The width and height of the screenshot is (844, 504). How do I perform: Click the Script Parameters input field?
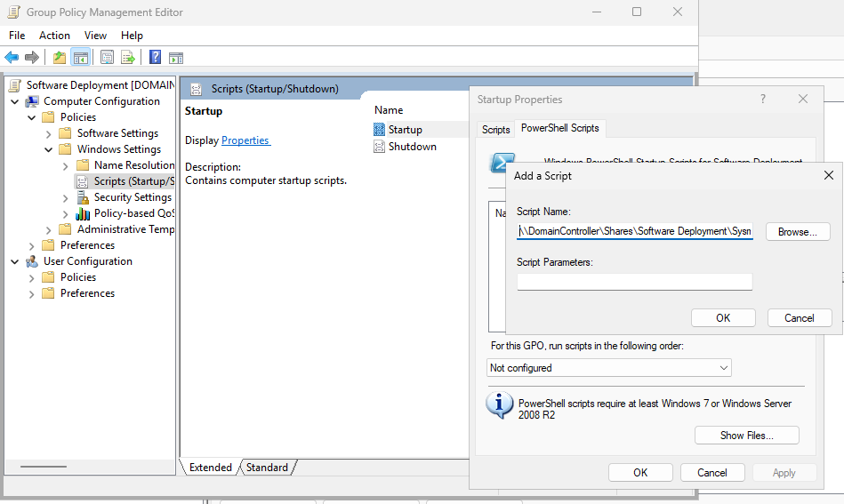pyautogui.click(x=634, y=282)
